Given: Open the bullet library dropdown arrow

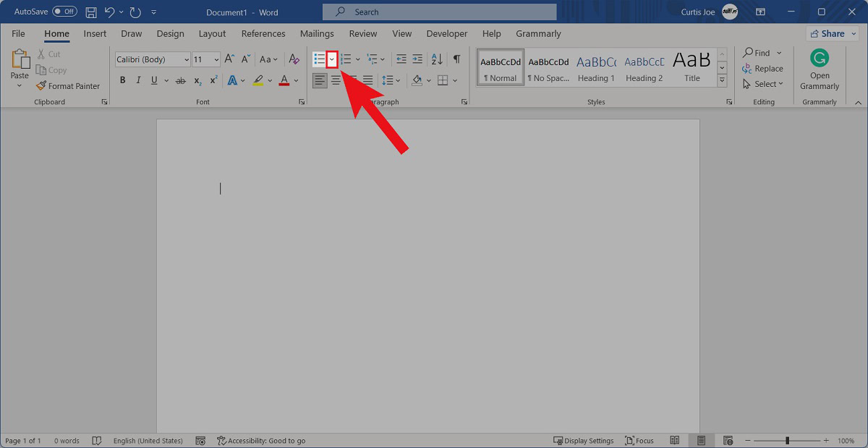Looking at the screenshot, I should 332,59.
